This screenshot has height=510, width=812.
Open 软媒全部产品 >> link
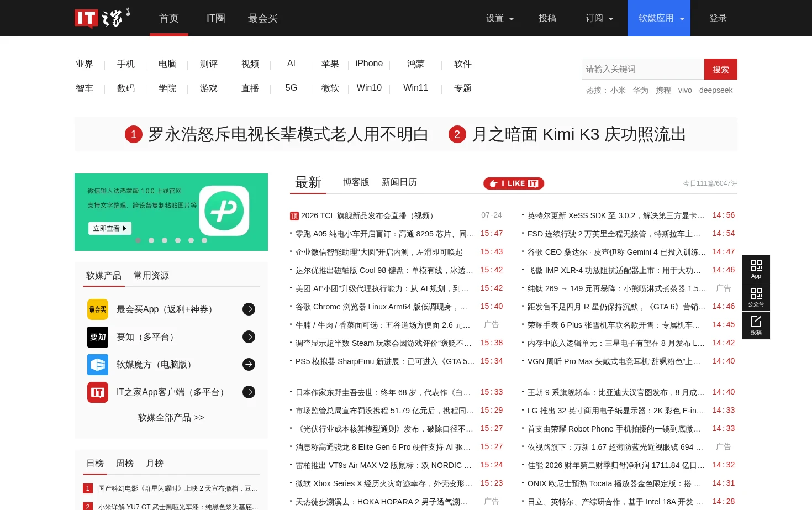pyautogui.click(x=171, y=418)
